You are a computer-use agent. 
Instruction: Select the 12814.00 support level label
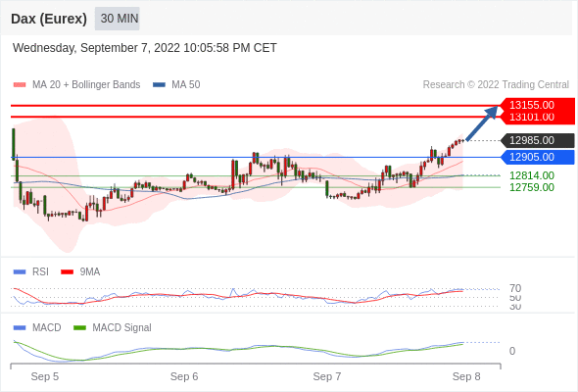(532, 175)
